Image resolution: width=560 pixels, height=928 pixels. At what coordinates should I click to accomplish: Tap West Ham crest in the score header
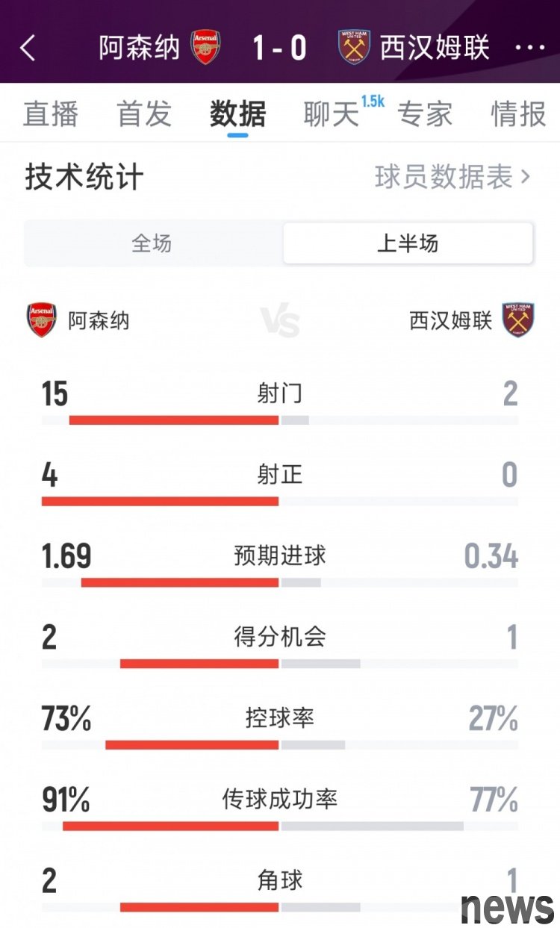pyautogui.click(x=354, y=47)
